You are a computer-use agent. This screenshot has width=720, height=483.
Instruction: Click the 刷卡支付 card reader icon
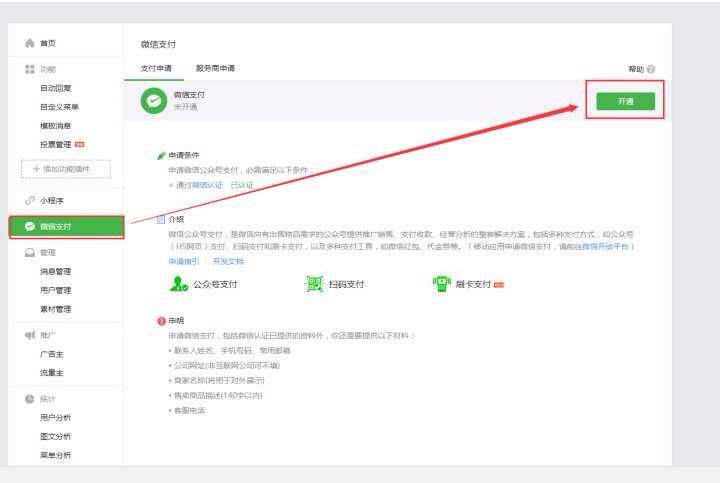[442, 284]
